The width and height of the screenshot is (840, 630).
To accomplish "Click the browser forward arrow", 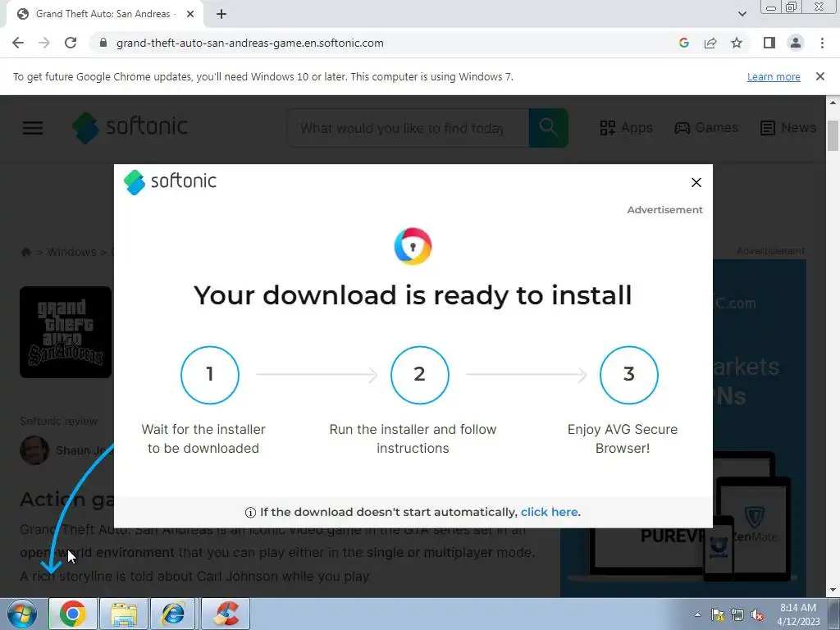I will [x=44, y=43].
